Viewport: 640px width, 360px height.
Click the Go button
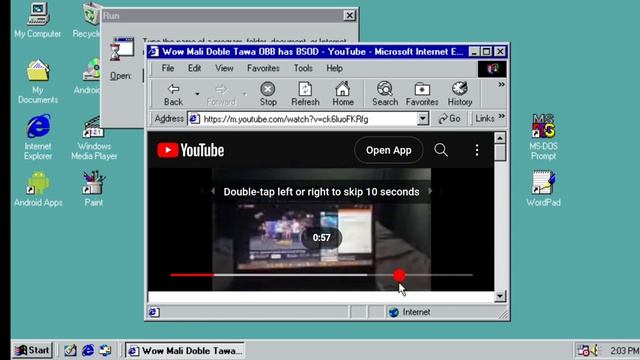coord(449,119)
